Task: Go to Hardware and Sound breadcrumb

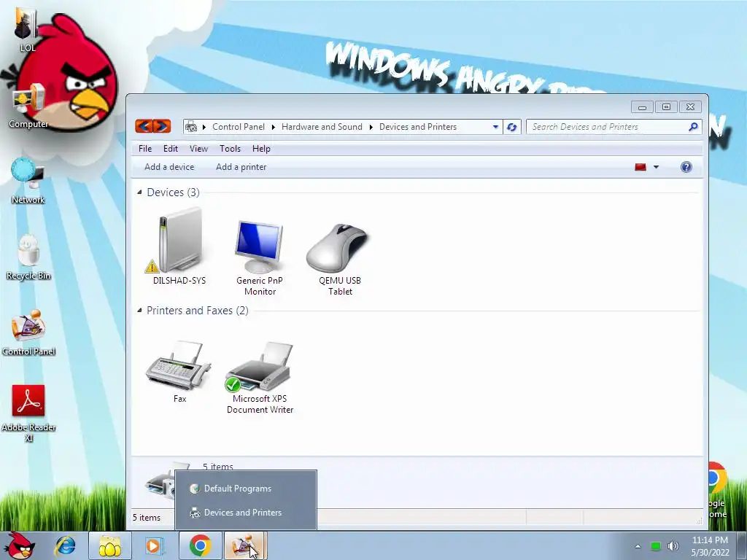Action: (x=322, y=127)
